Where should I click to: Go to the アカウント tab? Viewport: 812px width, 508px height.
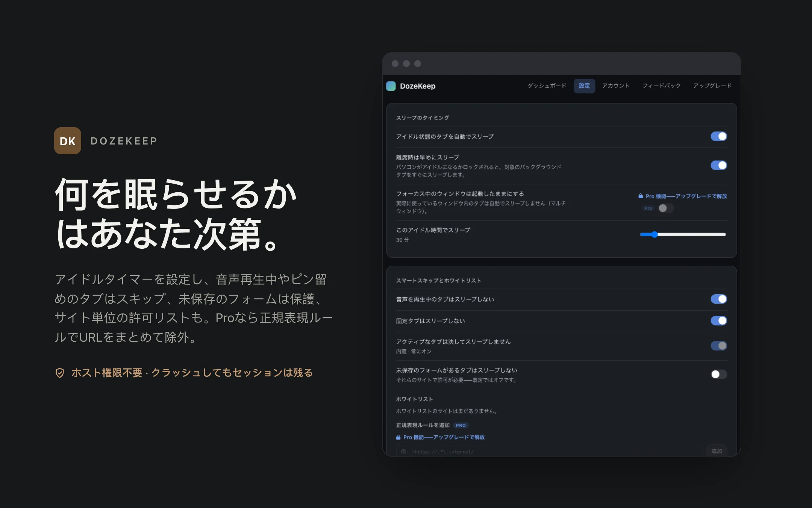click(x=616, y=86)
